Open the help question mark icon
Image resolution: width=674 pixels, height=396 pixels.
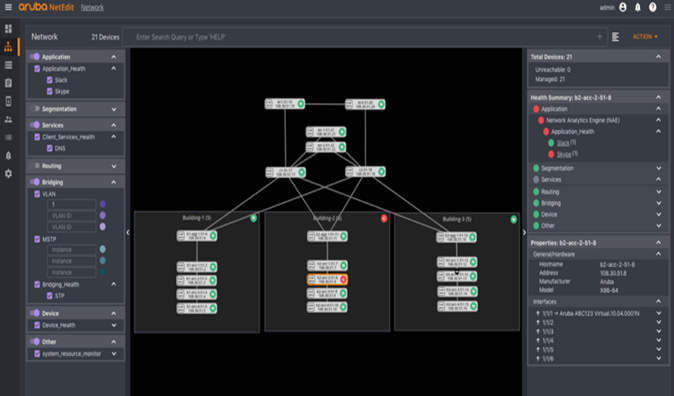[x=653, y=7]
